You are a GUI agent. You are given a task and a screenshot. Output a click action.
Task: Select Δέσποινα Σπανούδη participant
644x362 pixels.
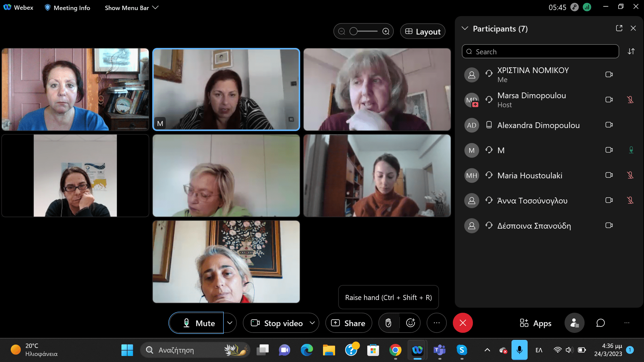click(549, 226)
